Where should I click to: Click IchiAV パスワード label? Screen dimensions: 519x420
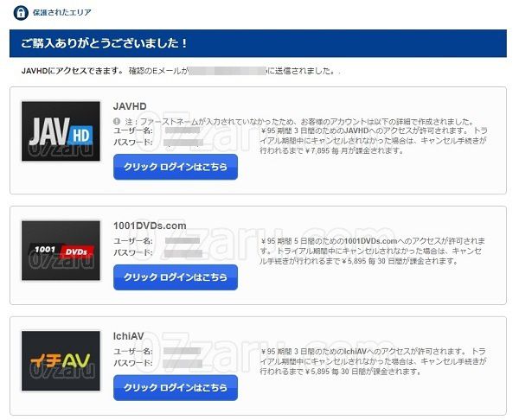133,363
